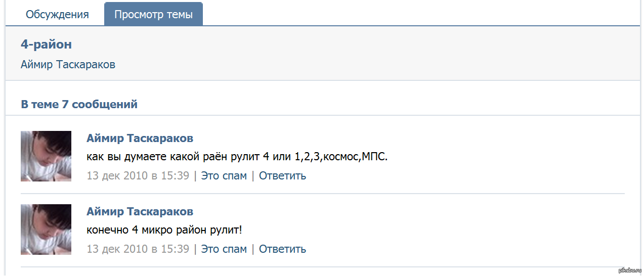Click the message text starting with как вы думаете
This screenshot has height=276, width=644.
click(x=237, y=157)
